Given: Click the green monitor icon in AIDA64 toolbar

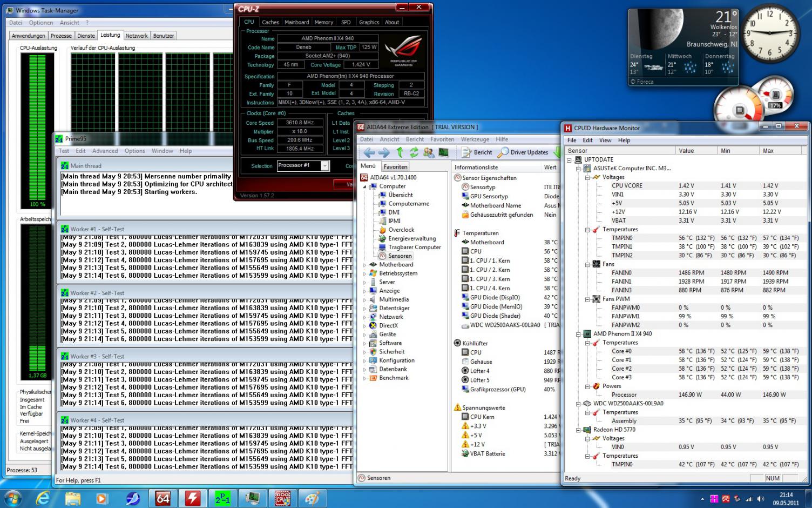Looking at the screenshot, I should point(443,152).
